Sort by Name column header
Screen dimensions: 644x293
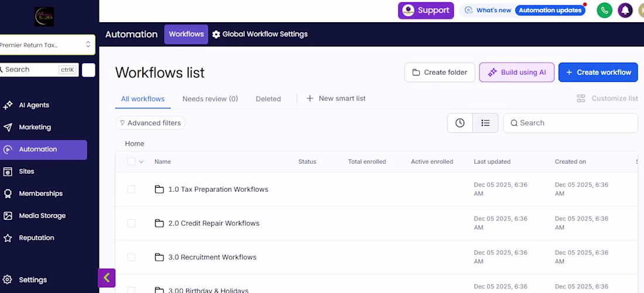coord(163,161)
